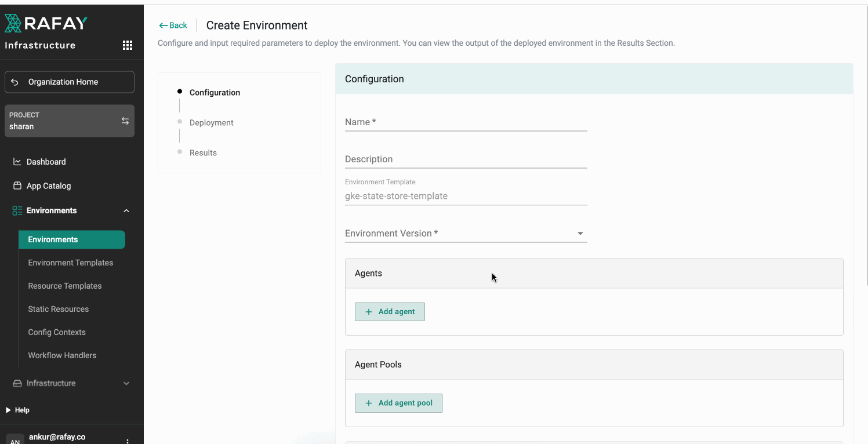
Task: Click the Rafay logo
Action: coord(46,23)
